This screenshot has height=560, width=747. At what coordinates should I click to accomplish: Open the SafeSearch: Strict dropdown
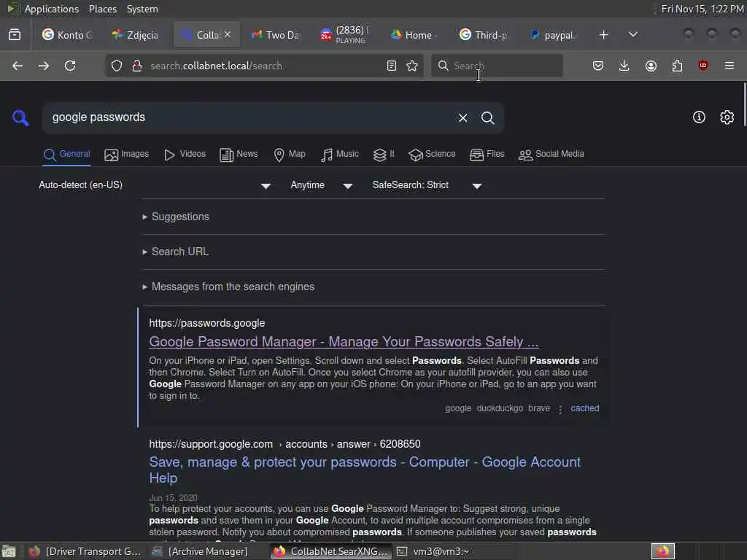(427, 185)
